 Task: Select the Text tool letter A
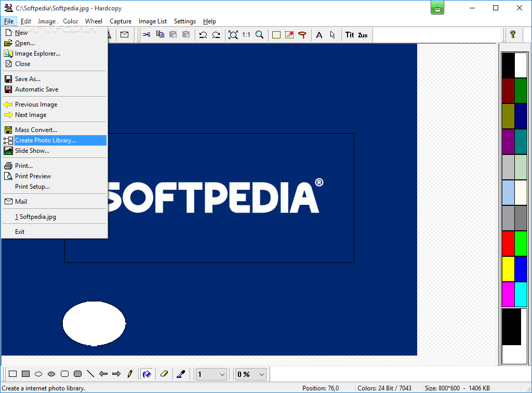[320, 35]
